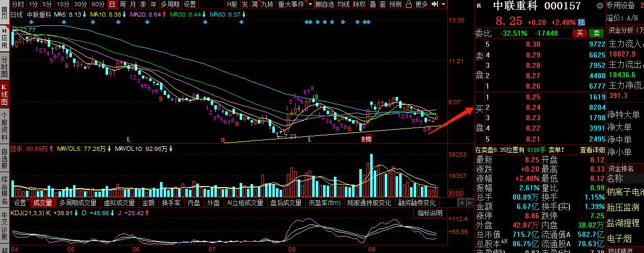
Task: Open 设置 in the indicator tab bar
Action: coord(20,203)
